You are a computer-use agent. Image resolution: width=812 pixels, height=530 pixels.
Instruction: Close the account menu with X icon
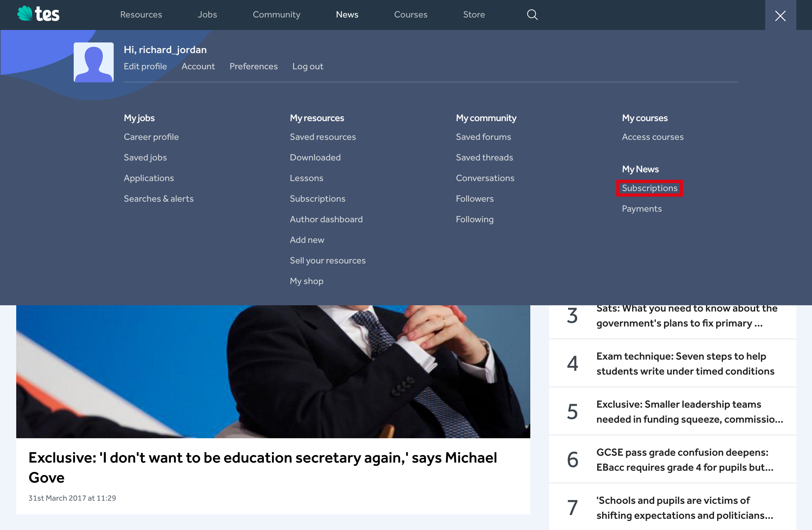(780, 16)
